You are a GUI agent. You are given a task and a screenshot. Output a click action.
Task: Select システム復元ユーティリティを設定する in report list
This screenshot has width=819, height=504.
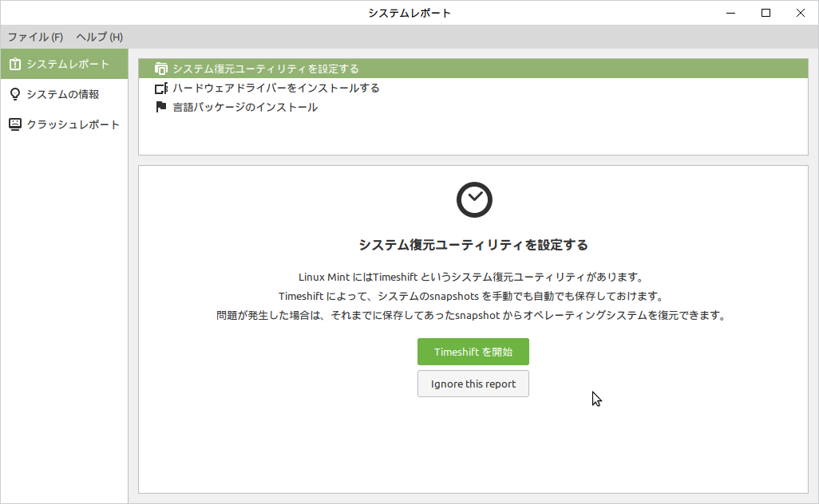point(473,69)
